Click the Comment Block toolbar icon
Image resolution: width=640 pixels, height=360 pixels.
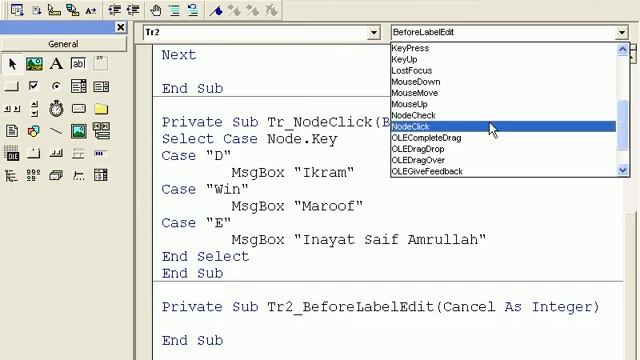point(174,10)
